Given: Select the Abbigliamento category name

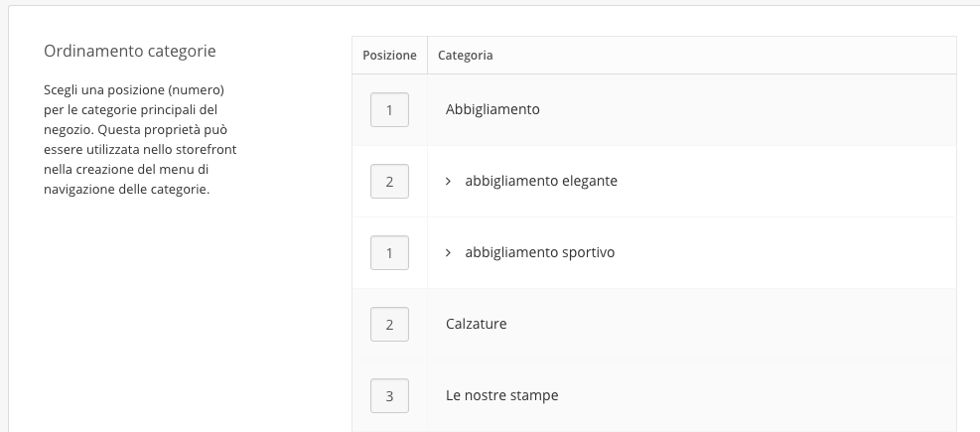Looking at the screenshot, I should pyautogui.click(x=492, y=109).
